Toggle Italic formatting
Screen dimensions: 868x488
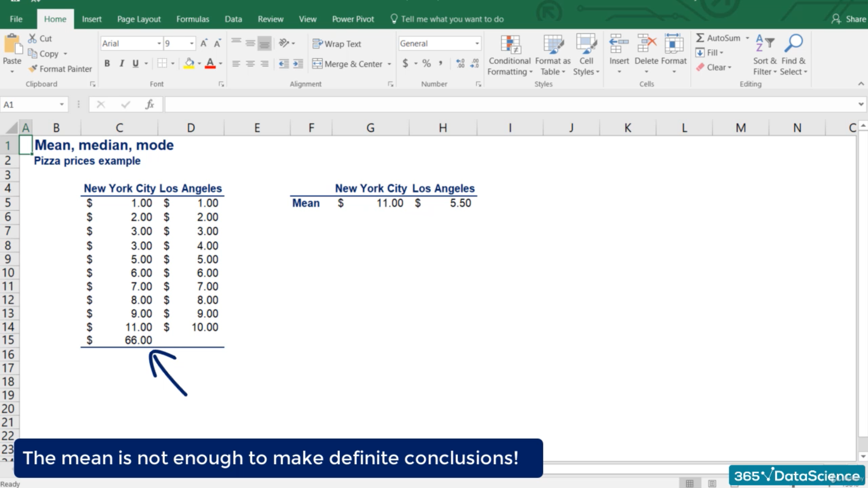point(121,64)
